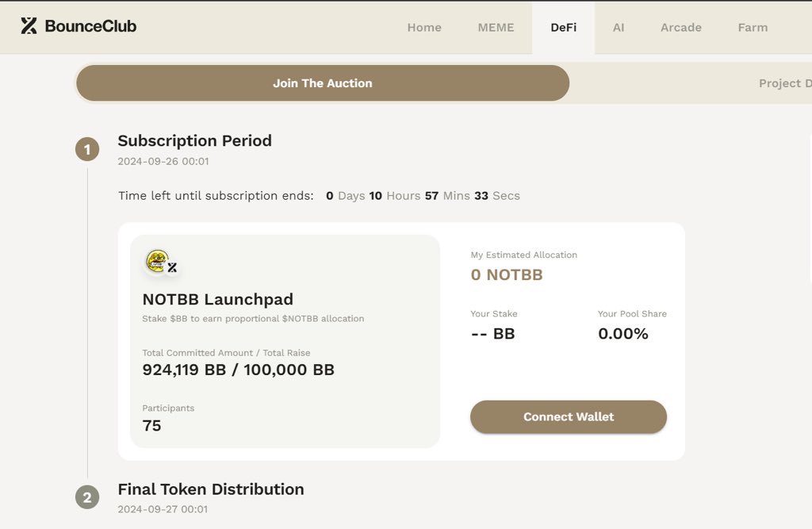Click the BounceClub brand name text
Image resolution: width=812 pixels, height=529 pixels.
pyautogui.click(x=90, y=26)
